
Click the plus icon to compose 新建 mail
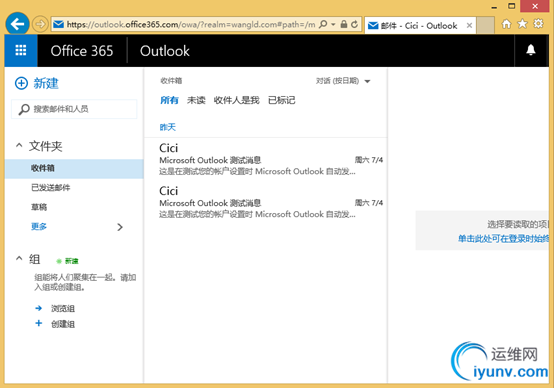tap(21, 83)
